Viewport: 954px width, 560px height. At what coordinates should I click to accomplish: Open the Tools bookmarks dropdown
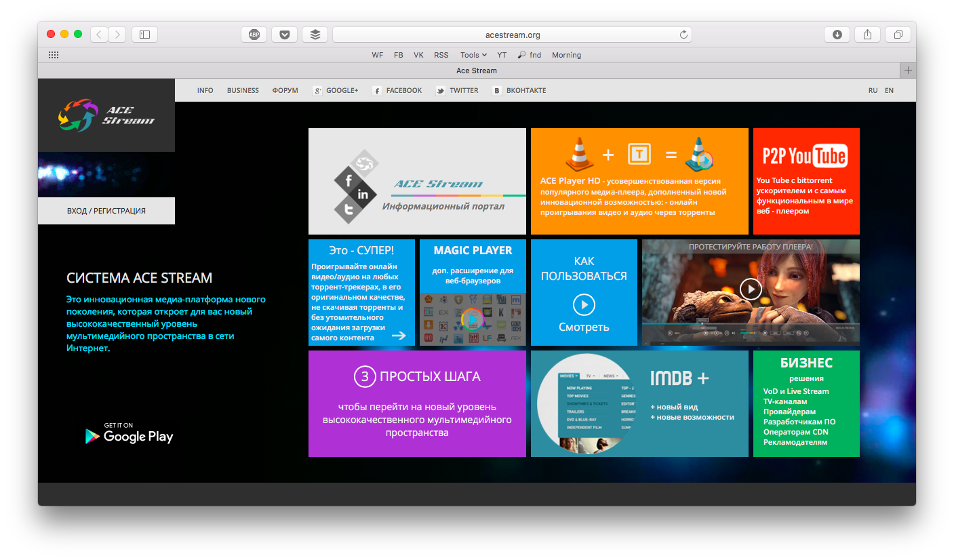point(474,55)
